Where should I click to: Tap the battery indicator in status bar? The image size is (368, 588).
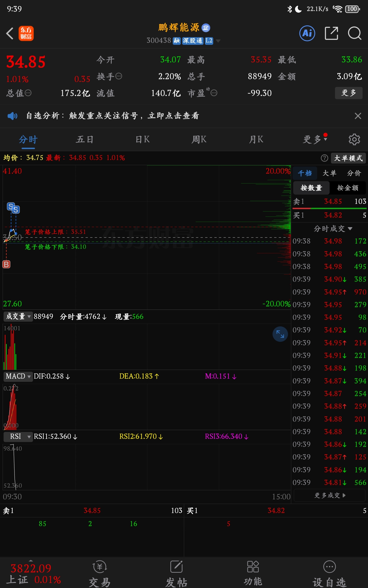352,9
